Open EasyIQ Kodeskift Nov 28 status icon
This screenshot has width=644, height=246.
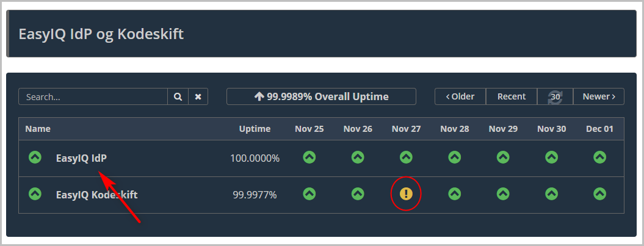455,194
